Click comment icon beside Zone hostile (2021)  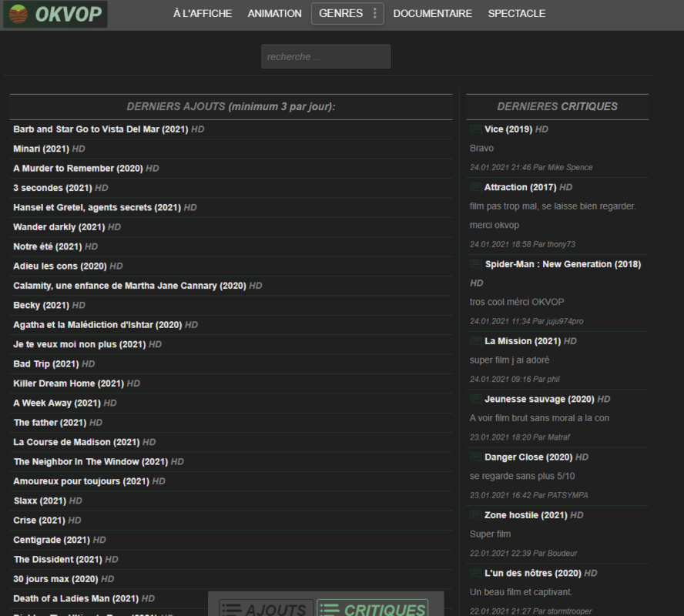coord(475,515)
